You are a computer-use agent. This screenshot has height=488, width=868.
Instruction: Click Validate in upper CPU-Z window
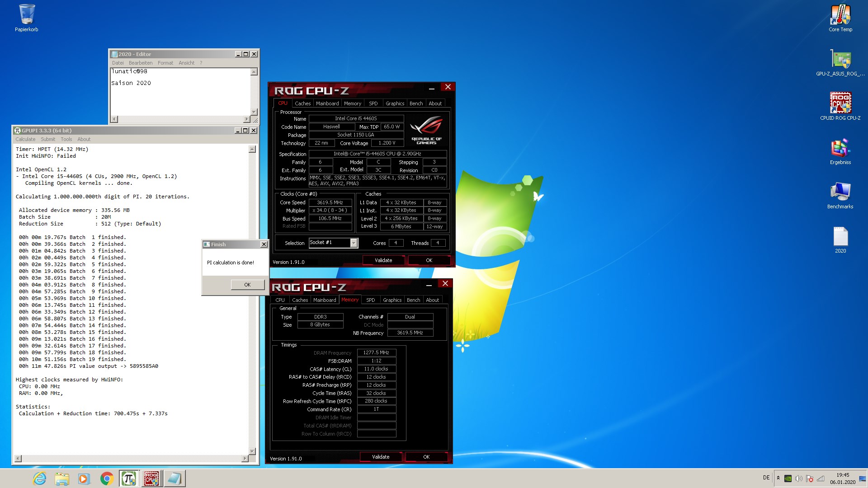pos(383,260)
